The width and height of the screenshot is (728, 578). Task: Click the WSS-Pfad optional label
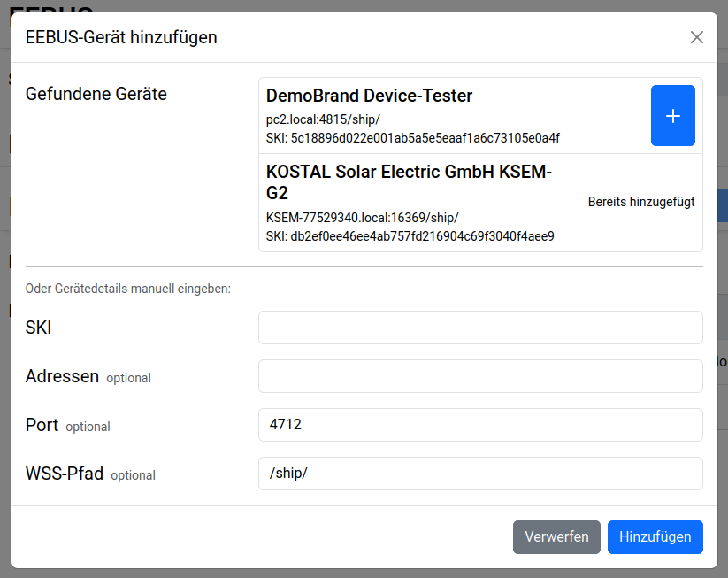(90, 474)
